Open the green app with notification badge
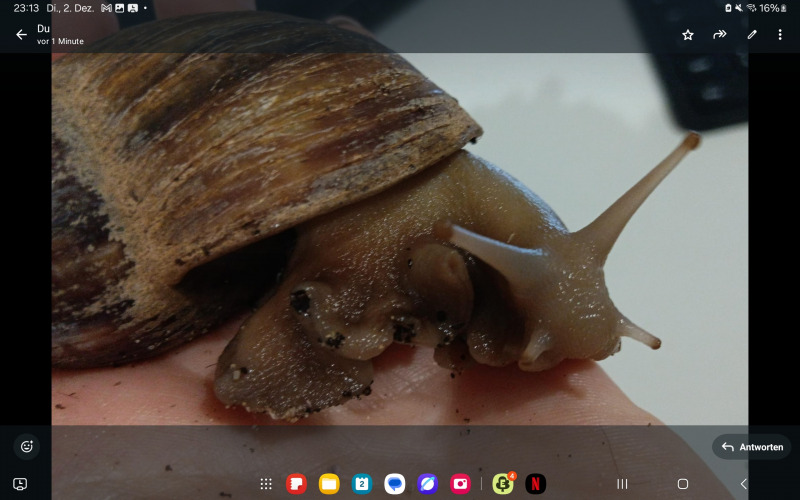This screenshot has height=500, width=800. (503, 484)
